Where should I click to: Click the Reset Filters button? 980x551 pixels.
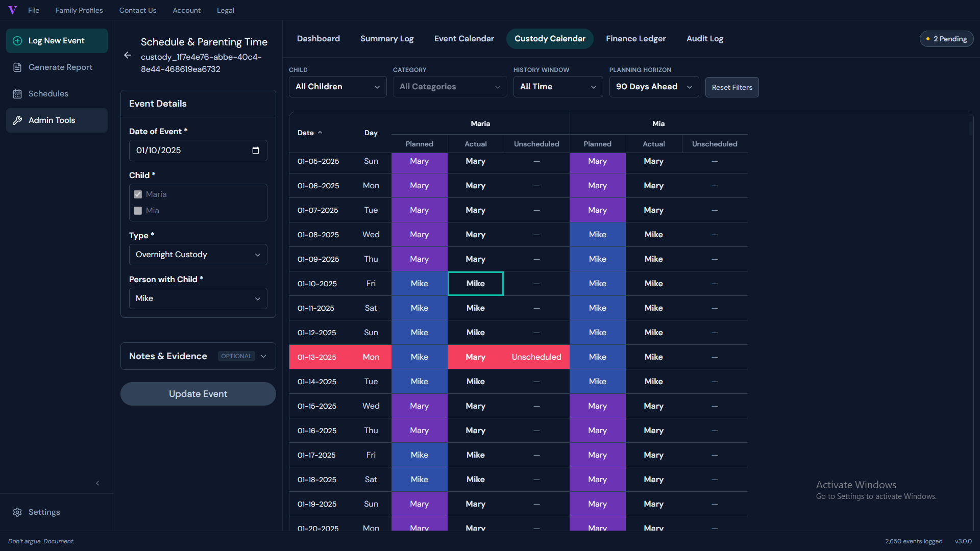coord(732,87)
